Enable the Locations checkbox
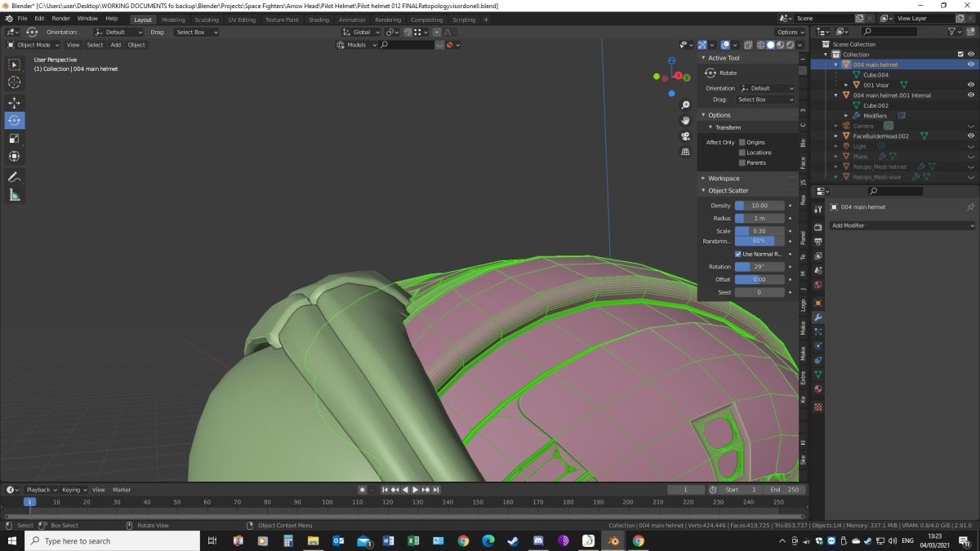 pos(742,153)
